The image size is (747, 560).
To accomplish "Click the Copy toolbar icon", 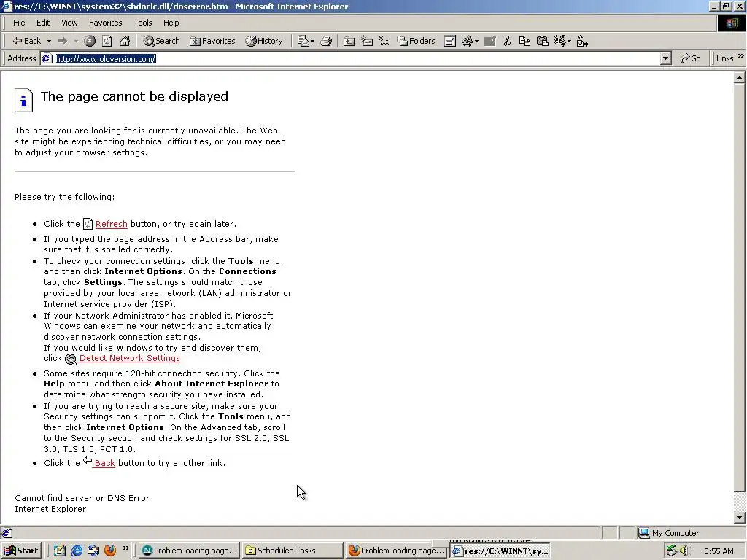I will tap(525, 41).
